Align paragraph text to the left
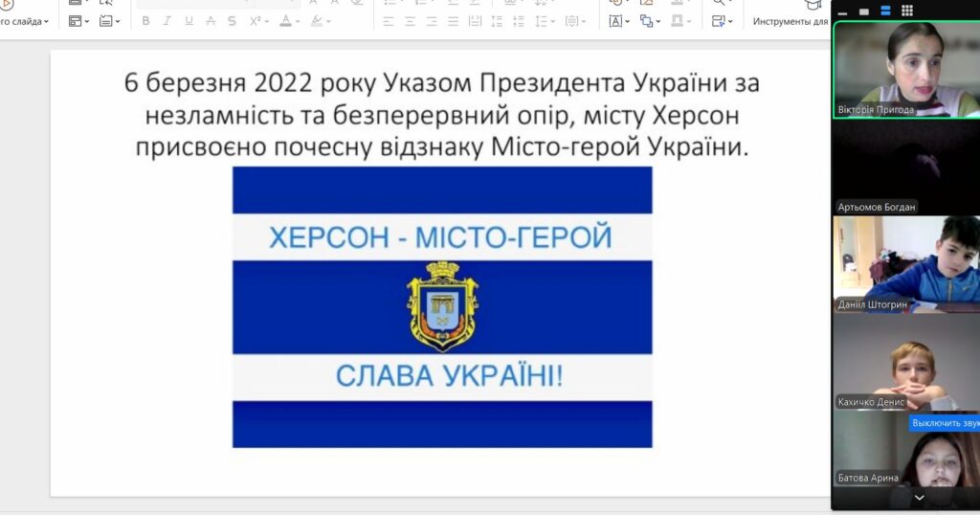The height and width of the screenshot is (515, 980). pyautogui.click(x=389, y=21)
